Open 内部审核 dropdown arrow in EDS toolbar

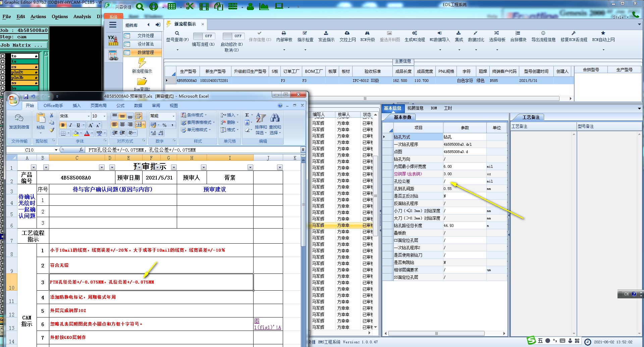tap(284, 50)
